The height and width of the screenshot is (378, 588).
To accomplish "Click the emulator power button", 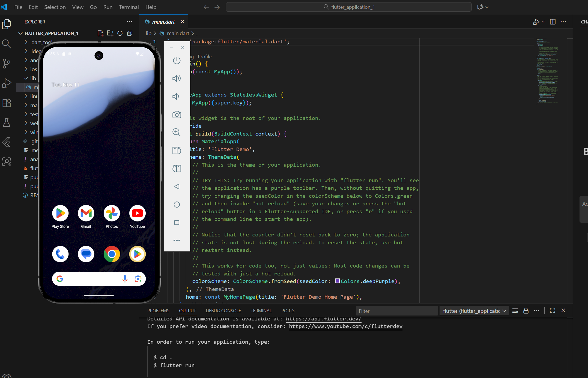I will click(x=177, y=60).
